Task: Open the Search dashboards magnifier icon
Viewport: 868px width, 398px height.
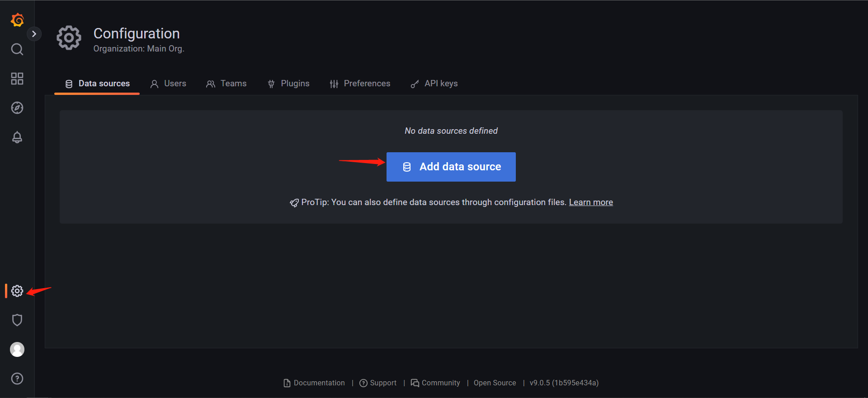Action: coord(17,49)
